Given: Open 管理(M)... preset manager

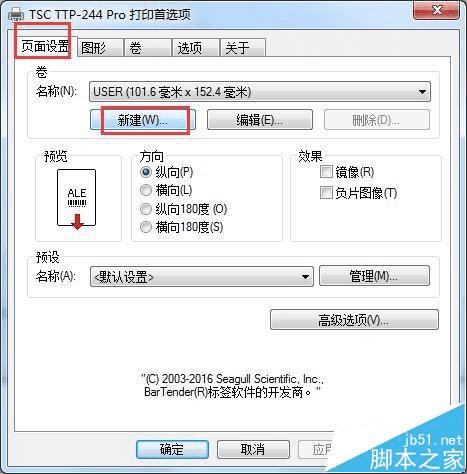Looking at the screenshot, I should [x=374, y=276].
